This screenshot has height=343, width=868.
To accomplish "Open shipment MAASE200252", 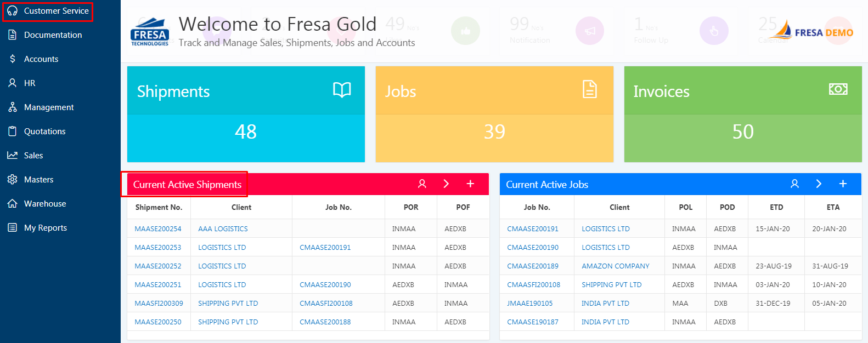I will click(158, 266).
